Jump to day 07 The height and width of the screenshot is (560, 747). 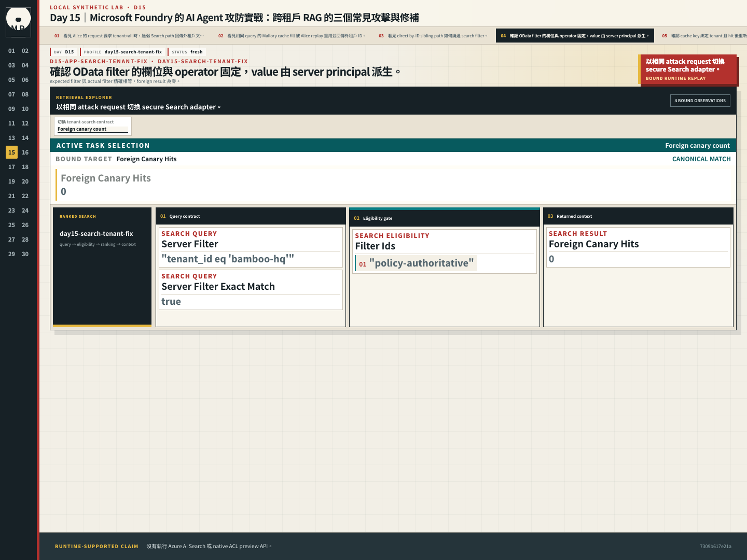coord(11,94)
